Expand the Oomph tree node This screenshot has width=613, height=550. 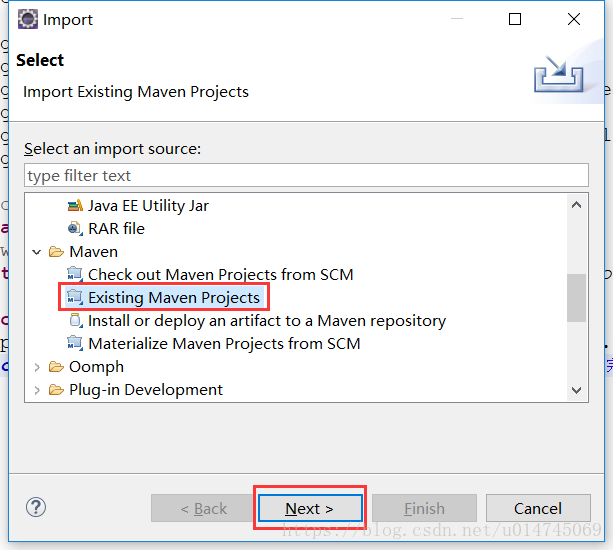37,367
